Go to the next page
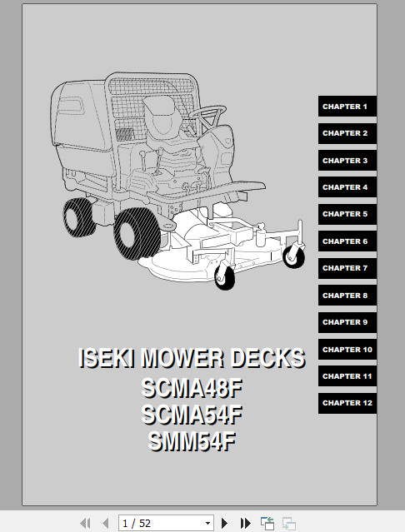 click(x=224, y=523)
